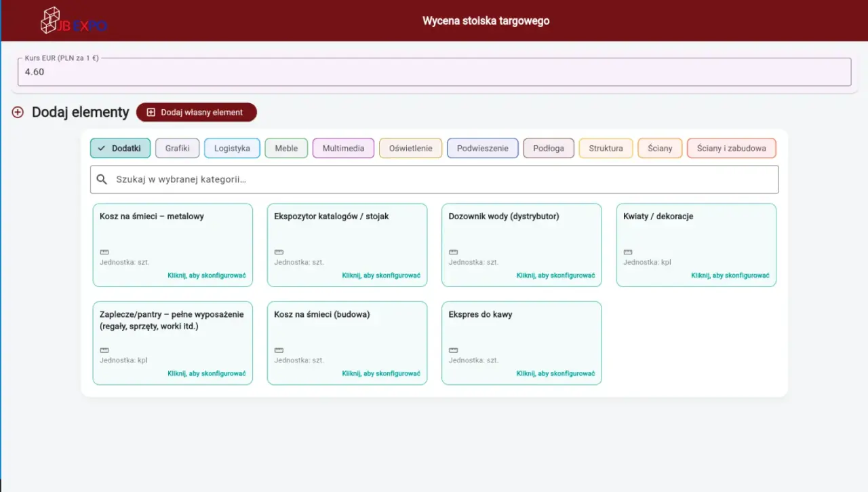
Task: Click the Dodaj elementy heading
Action: (81, 113)
